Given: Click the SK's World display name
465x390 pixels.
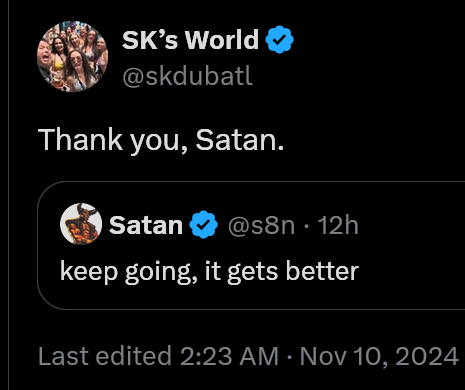Looking at the screenshot, I should click(190, 40).
